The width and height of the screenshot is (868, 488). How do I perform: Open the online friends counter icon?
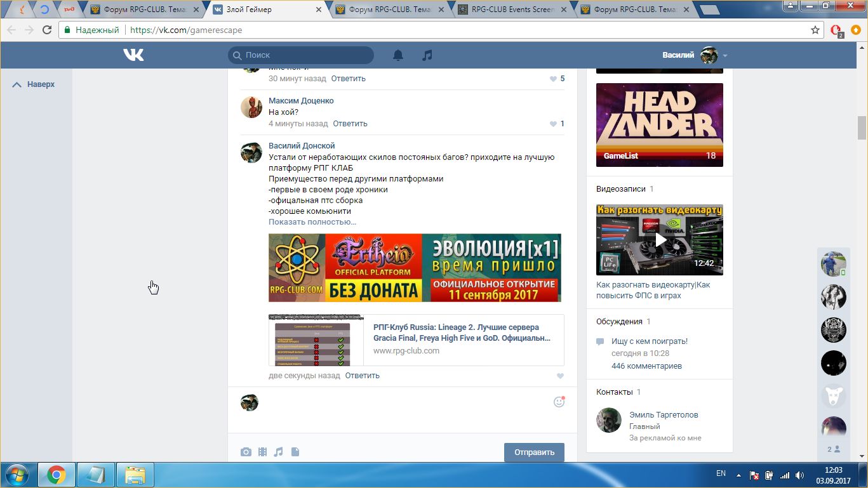(x=833, y=449)
